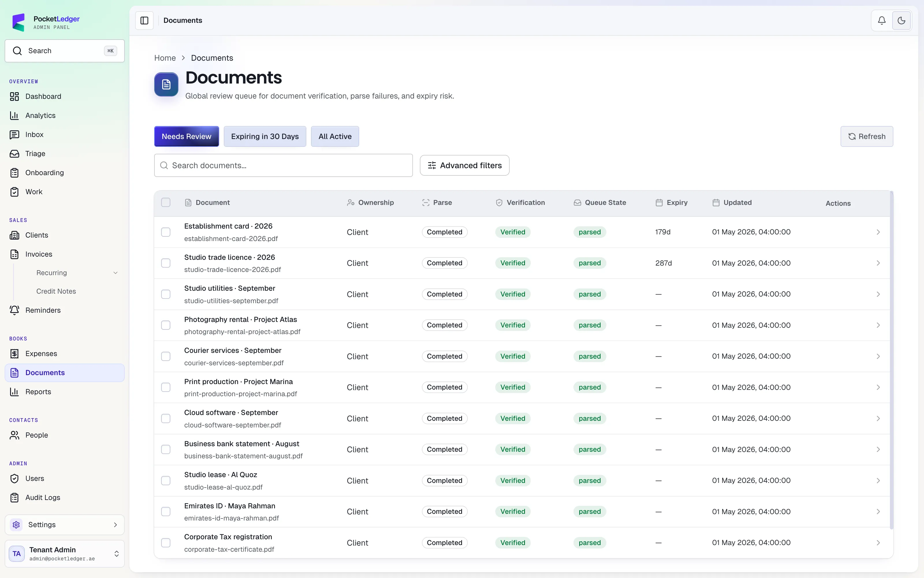Open the Tenant Admin account switcher
The height and width of the screenshot is (578, 924).
point(64,553)
